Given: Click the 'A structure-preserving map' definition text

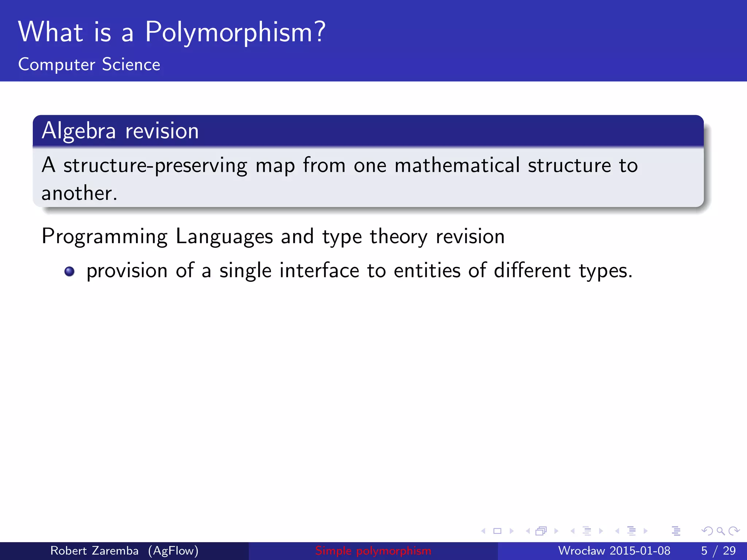Looking at the screenshot, I should click(x=340, y=179).
